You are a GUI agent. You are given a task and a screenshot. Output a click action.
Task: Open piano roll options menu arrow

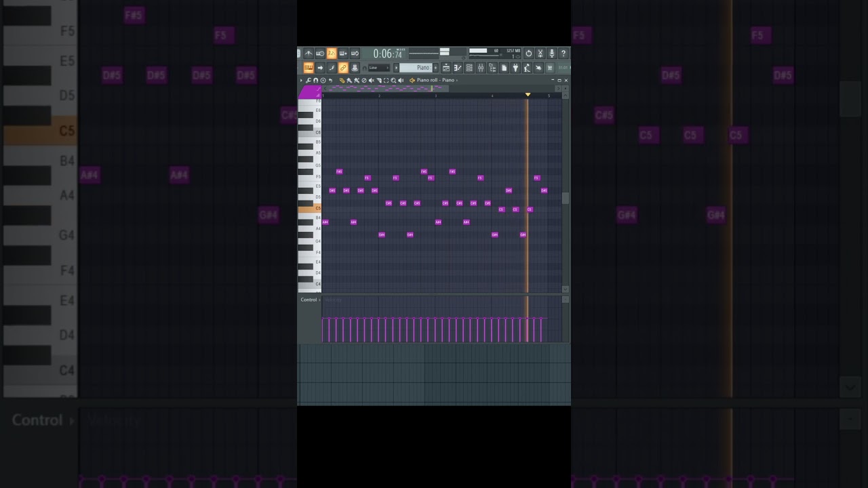pos(301,80)
